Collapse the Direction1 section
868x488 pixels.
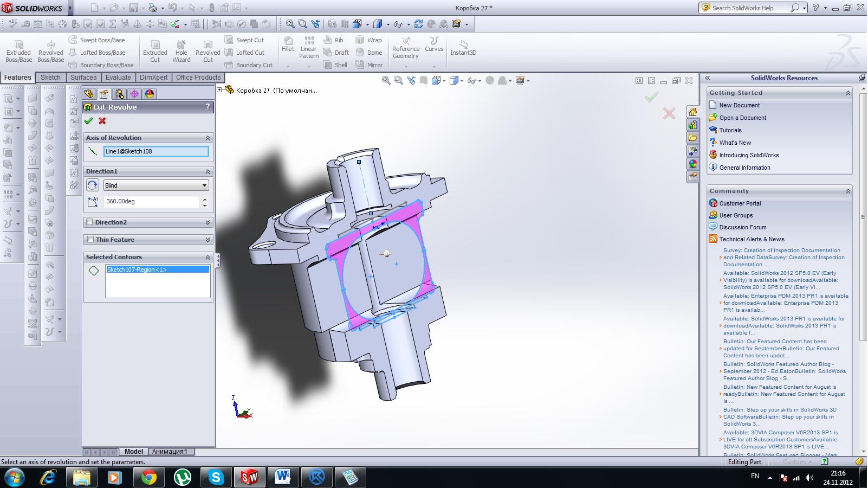click(208, 172)
